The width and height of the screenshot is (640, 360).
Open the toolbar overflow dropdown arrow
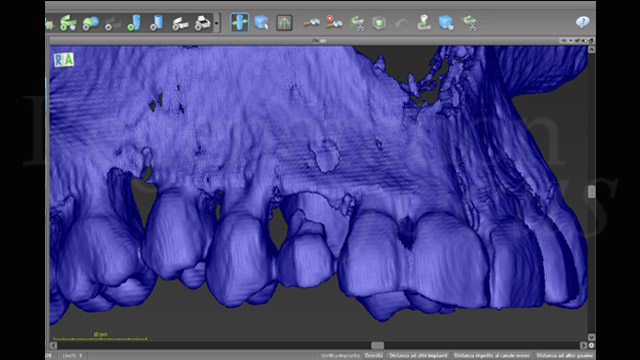pos(217,23)
